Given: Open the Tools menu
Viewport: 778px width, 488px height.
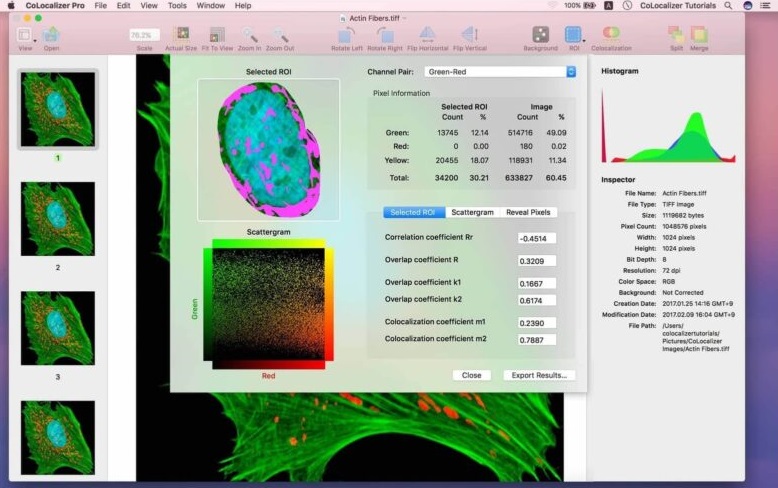Looking at the screenshot, I should tap(177, 5).
